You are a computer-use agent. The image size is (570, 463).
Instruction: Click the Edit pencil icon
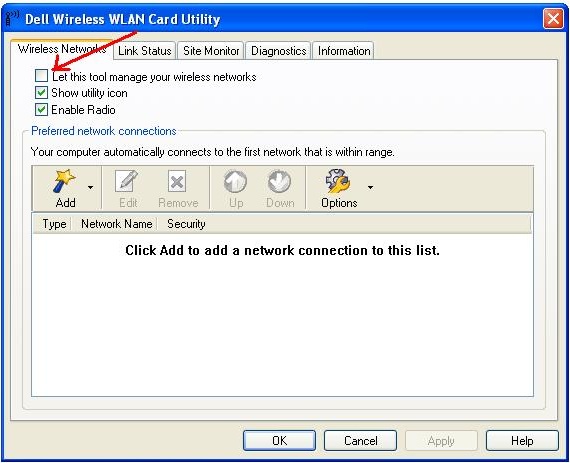(127, 181)
